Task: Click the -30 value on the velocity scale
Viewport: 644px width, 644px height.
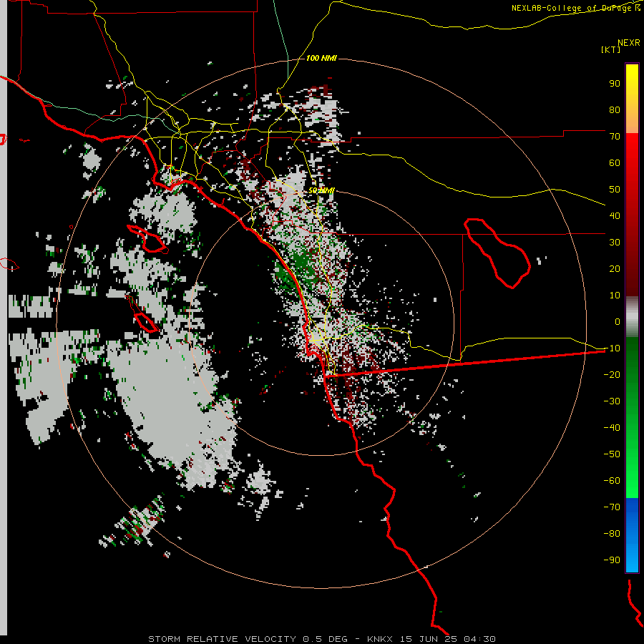Action: 612,401
